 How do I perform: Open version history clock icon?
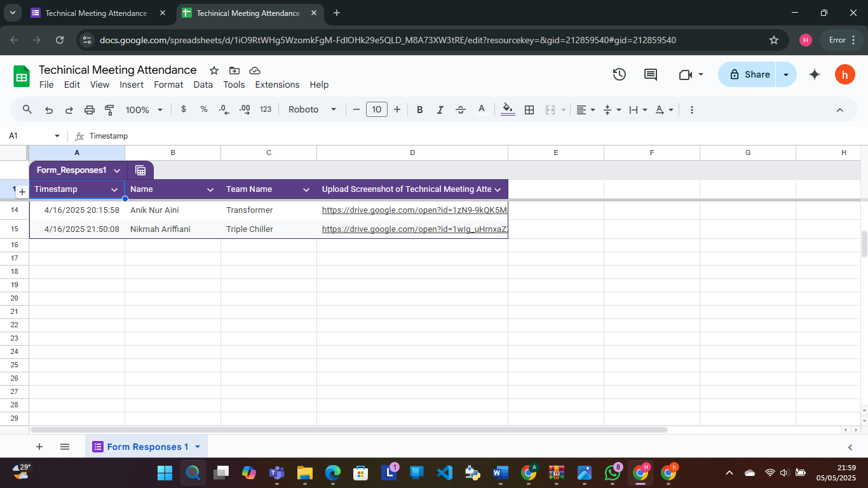[x=619, y=74]
